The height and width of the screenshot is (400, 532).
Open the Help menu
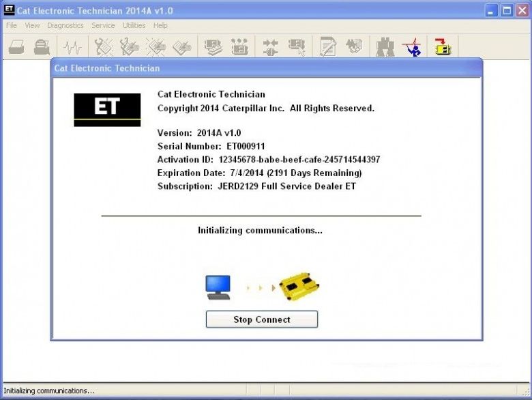tap(160, 25)
